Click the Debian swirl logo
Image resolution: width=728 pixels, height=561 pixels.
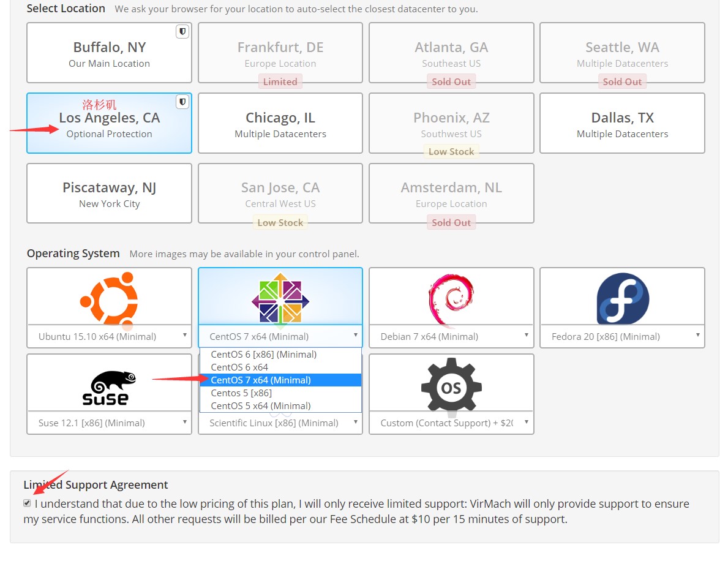[451, 299]
